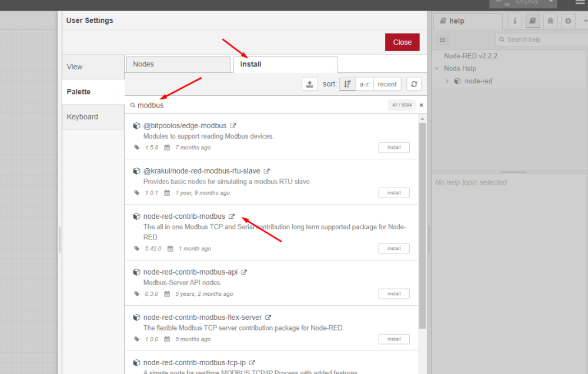Open the configuration nodes gear icon

[x=568, y=21]
